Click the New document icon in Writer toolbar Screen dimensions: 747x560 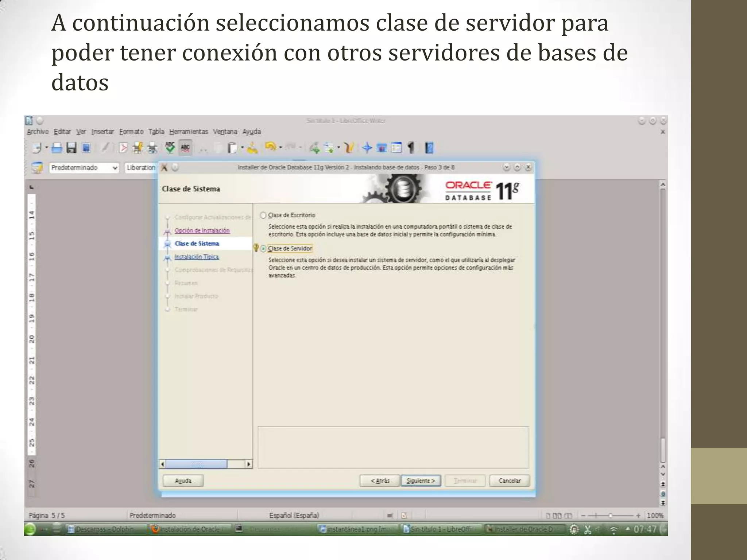36,148
